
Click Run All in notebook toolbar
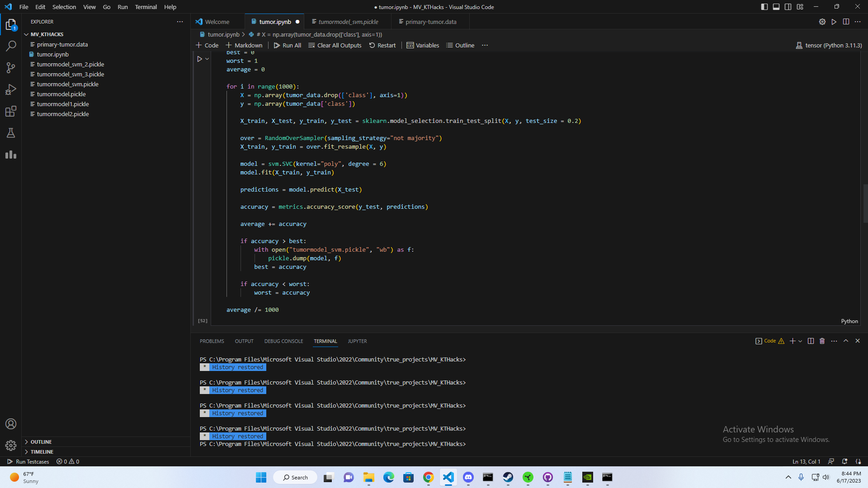coord(288,45)
